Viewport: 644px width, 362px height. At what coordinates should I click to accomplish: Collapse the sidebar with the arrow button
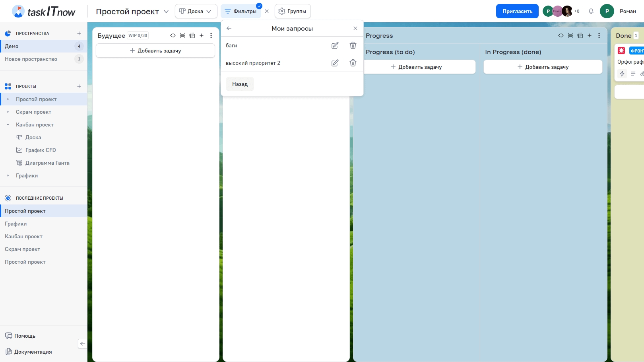82,344
